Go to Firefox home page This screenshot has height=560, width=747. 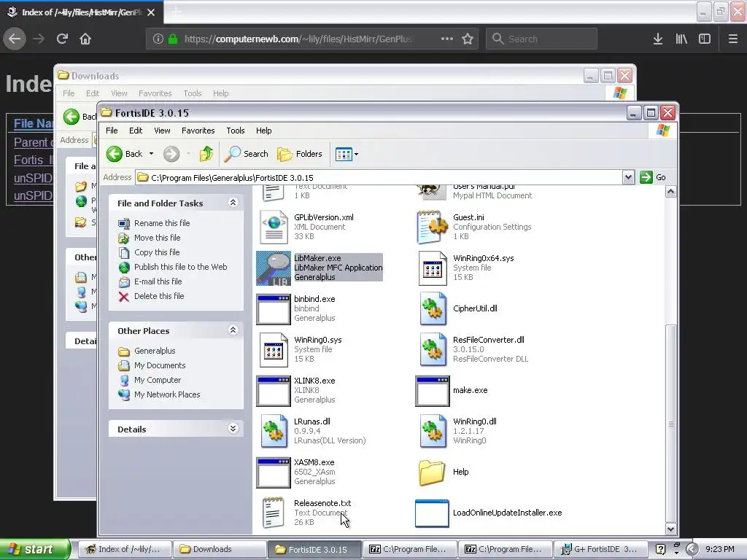coord(85,39)
